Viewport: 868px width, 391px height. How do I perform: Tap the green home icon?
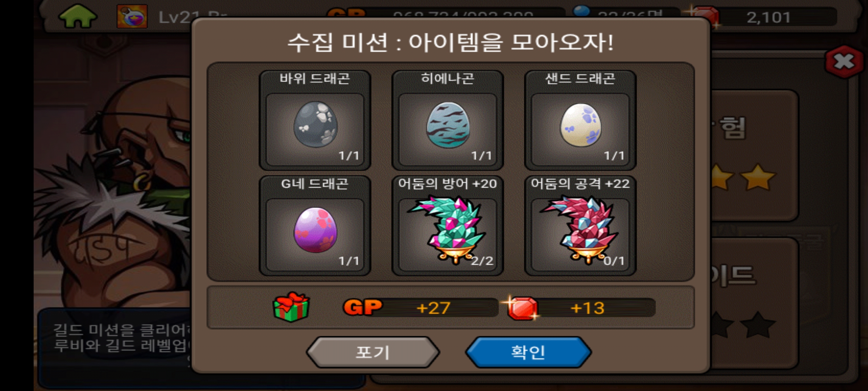pos(78,16)
